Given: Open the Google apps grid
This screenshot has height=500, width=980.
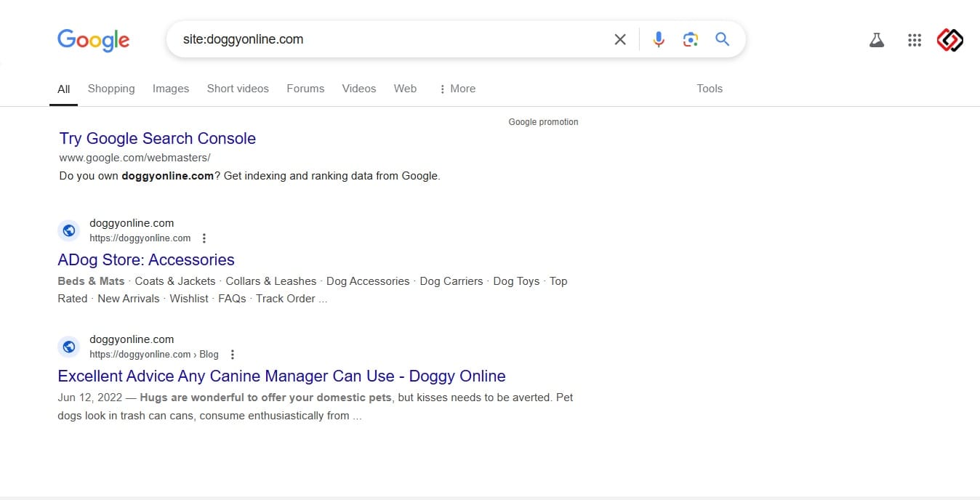Looking at the screenshot, I should [x=915, y=40].
